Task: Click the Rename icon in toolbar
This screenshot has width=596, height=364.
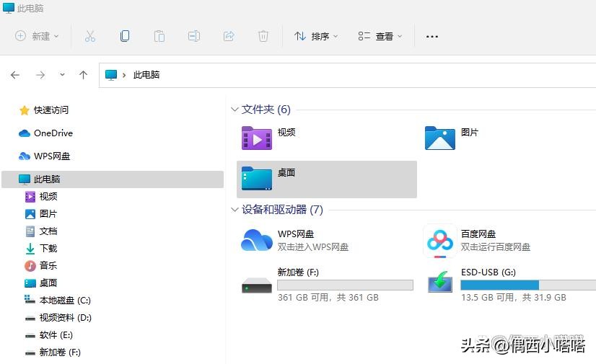Action: coord(194,37)
